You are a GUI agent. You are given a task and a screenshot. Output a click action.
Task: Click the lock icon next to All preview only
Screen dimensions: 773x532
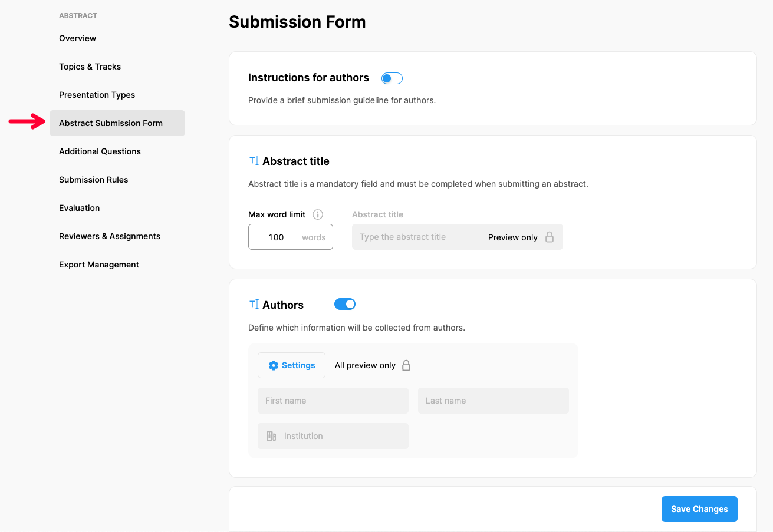[x=406, y=365]
